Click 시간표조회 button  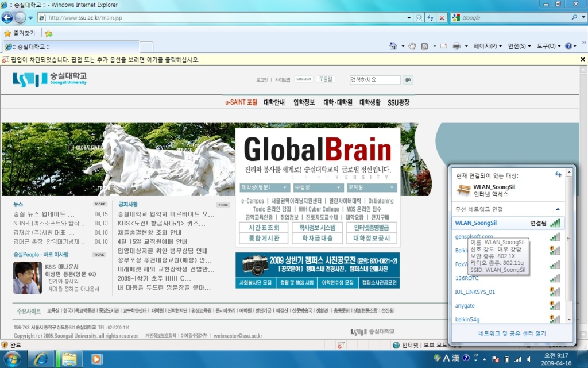(x=264, y=228)
